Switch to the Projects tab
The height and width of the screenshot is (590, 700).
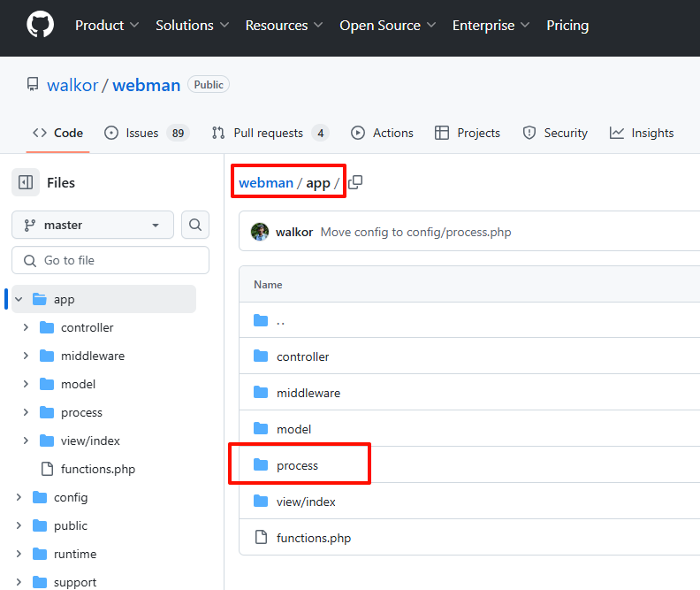tap(468, 133)
